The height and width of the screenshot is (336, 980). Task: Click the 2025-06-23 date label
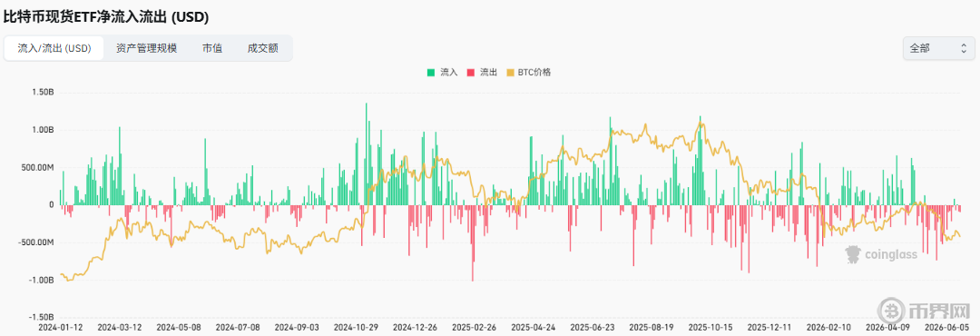592,327
